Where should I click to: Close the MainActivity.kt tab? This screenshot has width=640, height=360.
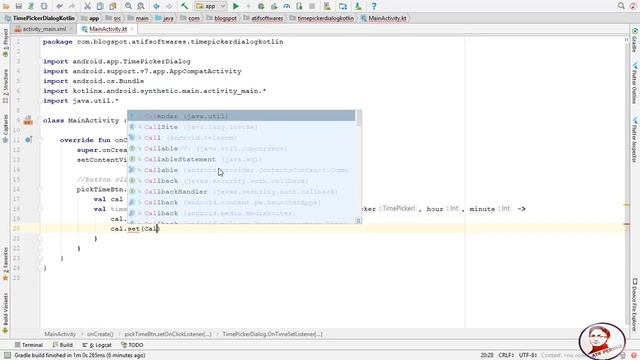click(x=132, y=29)
